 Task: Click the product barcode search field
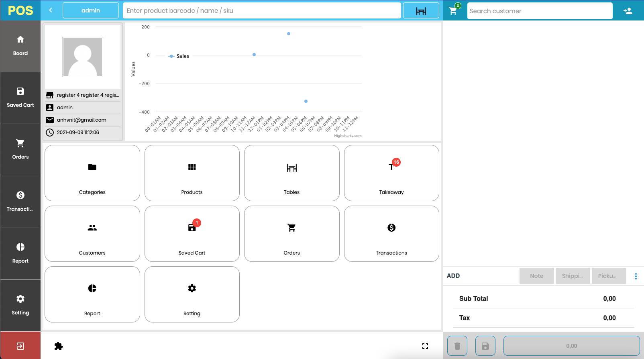point(262,11)
